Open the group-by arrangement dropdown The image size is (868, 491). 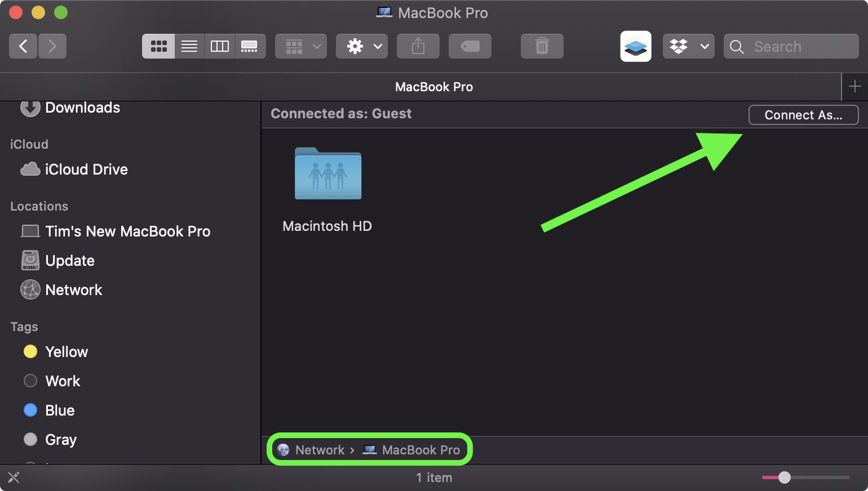(x=300, y=46)
